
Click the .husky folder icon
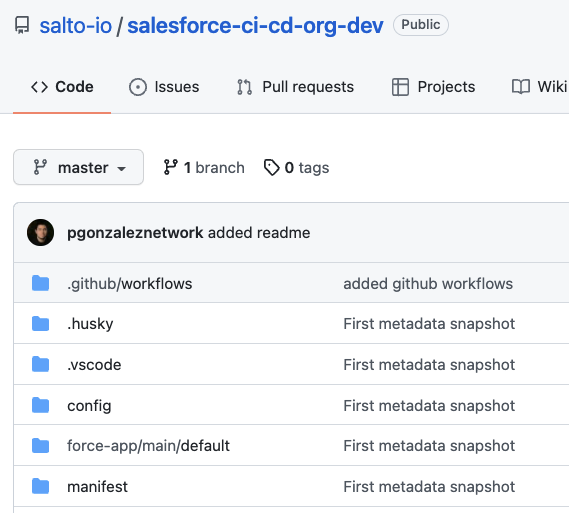pyautogui.click(x=40, y=324)
